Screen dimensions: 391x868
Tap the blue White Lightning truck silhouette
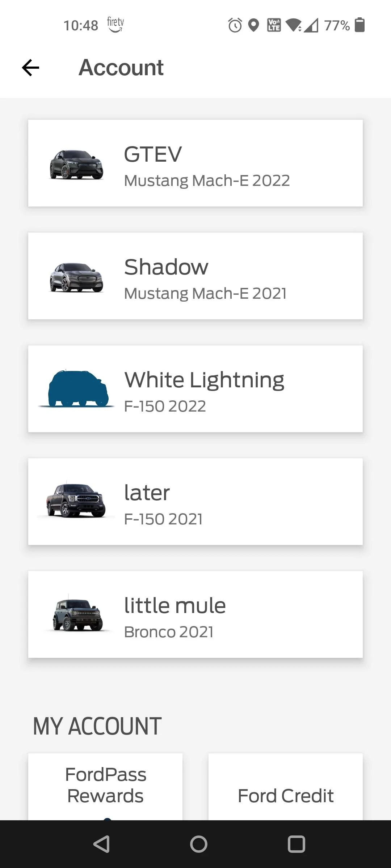coord(77,389)
